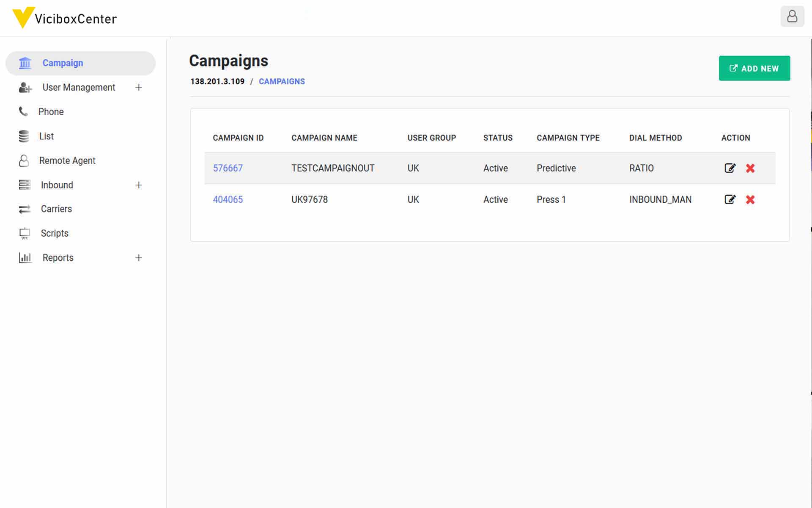
Task: Click the User Management add-user icon
Action: tap(25, 87)
